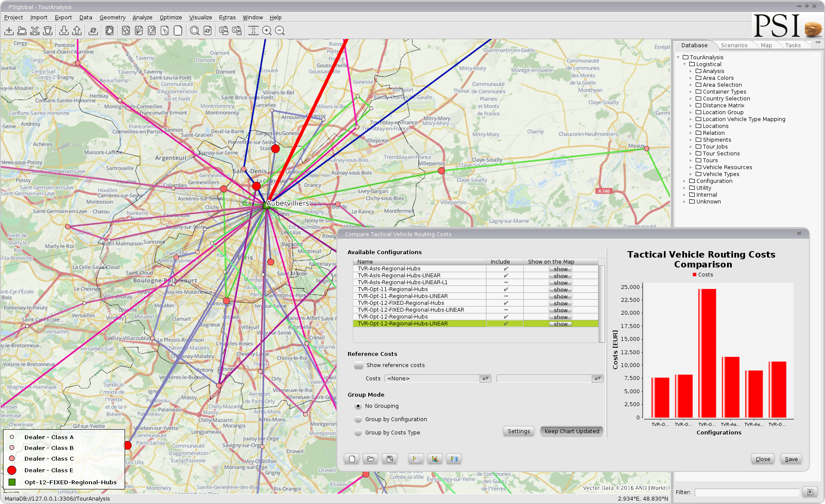Click the add new project toolbar icon
Screen dimensions: 825x504
click(x=9, y=31)
